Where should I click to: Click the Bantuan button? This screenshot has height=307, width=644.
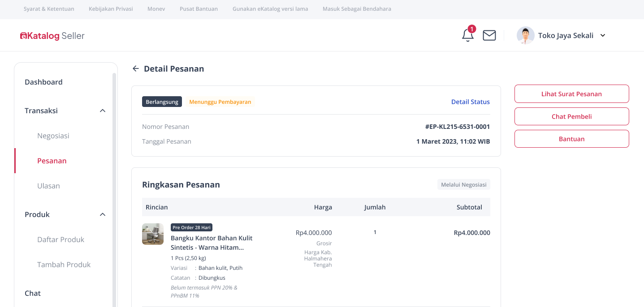tap(571, 139)
